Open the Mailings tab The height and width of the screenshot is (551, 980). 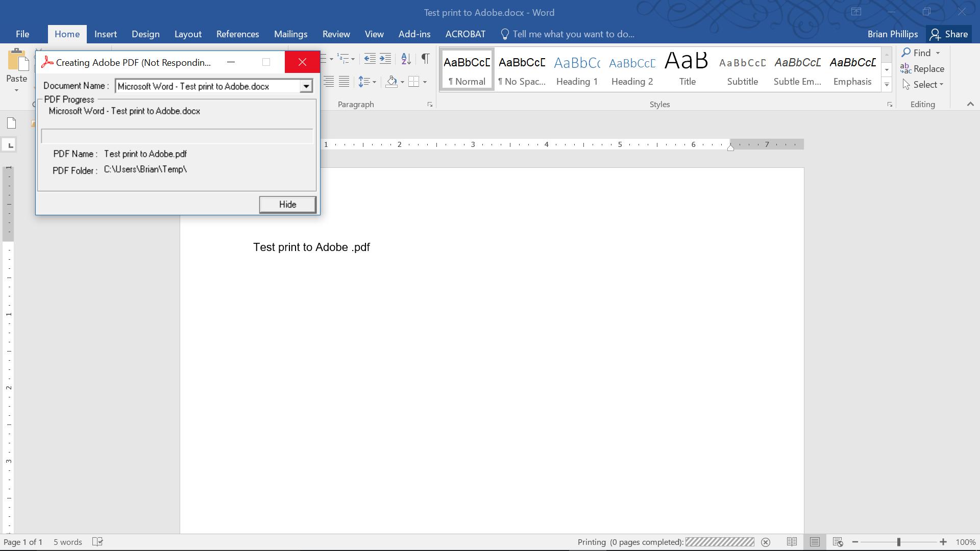(x=290, y=34)
